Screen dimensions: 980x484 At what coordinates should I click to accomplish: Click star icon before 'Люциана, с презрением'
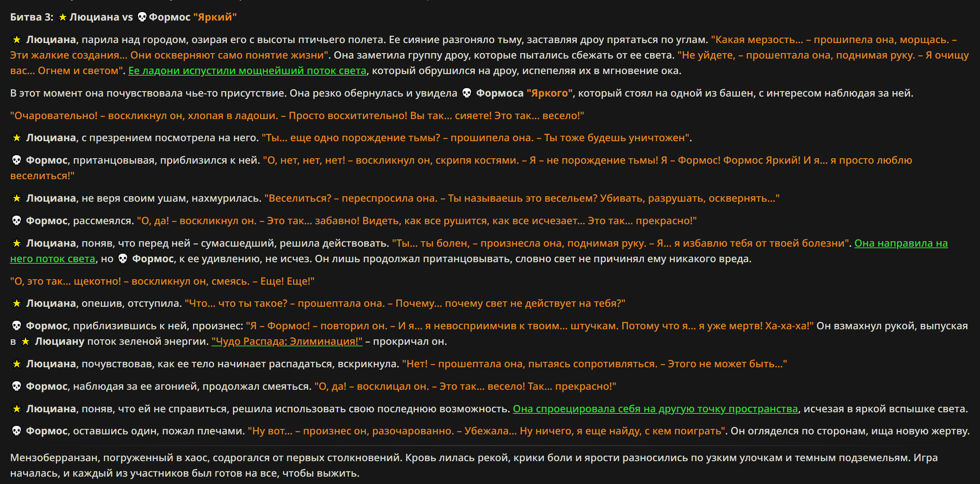[x=17, y=138]
